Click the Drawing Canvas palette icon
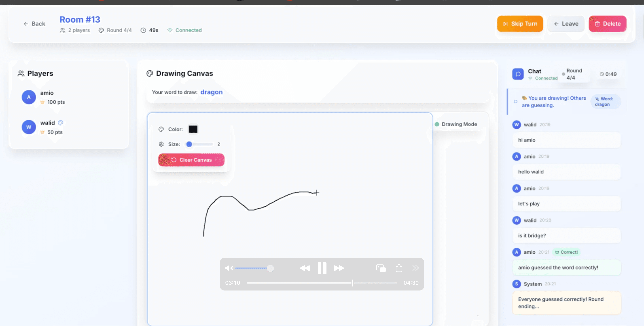Viewport: 644px width, 326px height. point(150,73)
